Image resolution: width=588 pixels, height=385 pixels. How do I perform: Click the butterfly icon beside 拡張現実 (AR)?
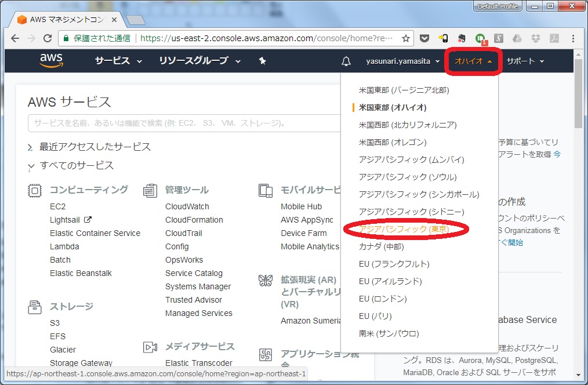(266, 281)
